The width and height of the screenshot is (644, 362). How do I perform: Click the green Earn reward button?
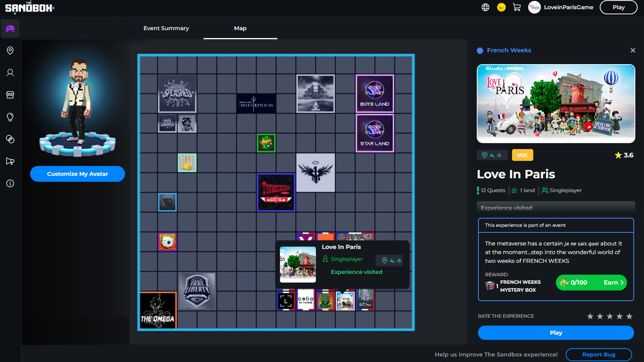coord(591,283)
